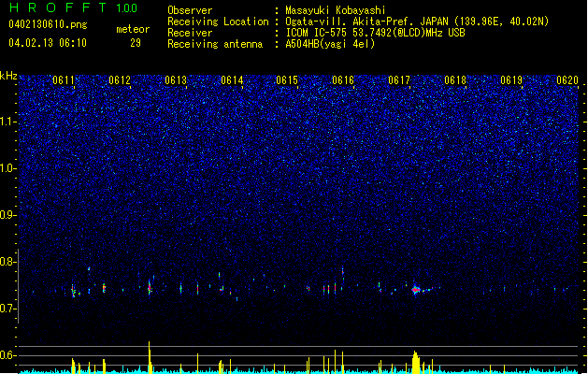Click the date stamp 04.02.13 06:10
588x374 pixels.
[x=48, y=43]
